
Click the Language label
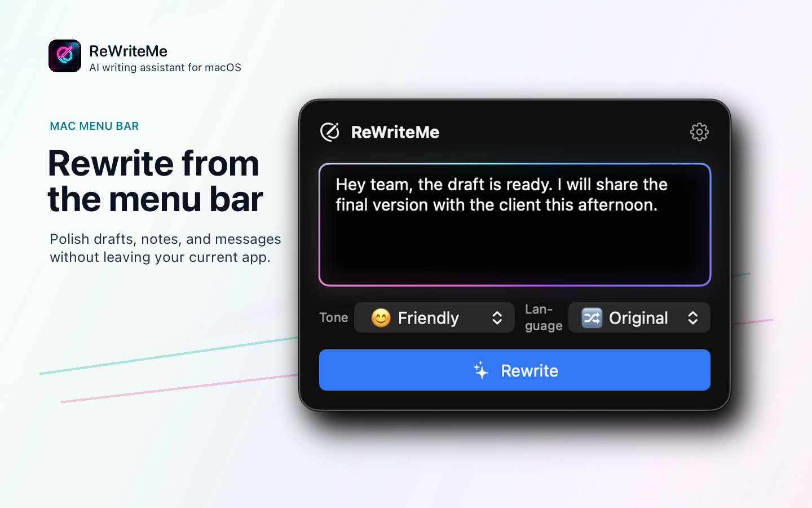tap(544, 318)
